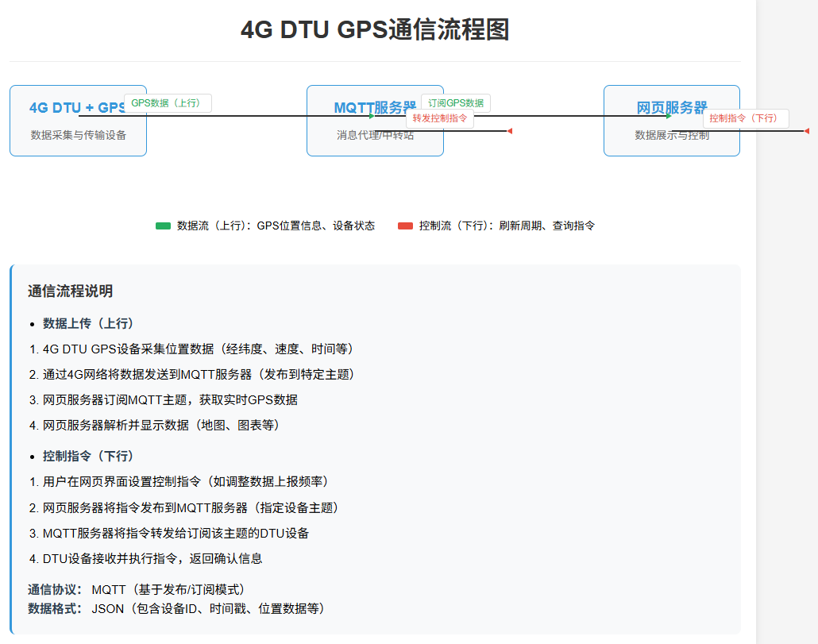Click the red arrowhead at far right edge

(807, 131)
